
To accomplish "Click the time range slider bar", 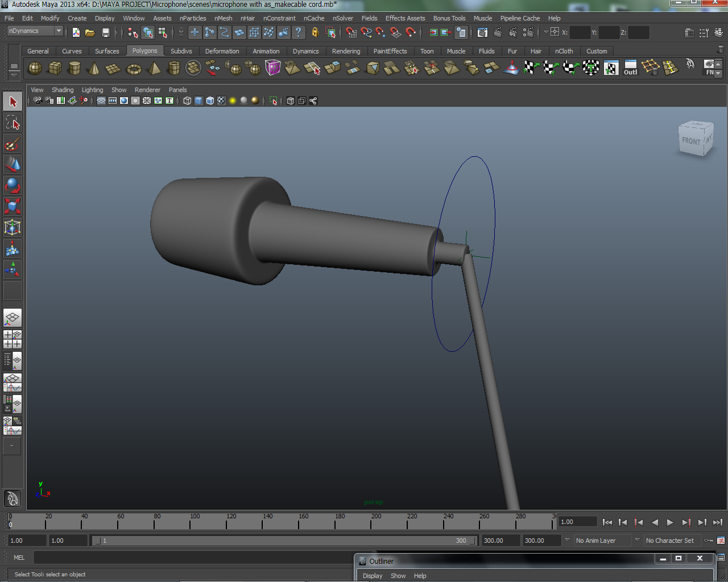I will tap(284, 541).
